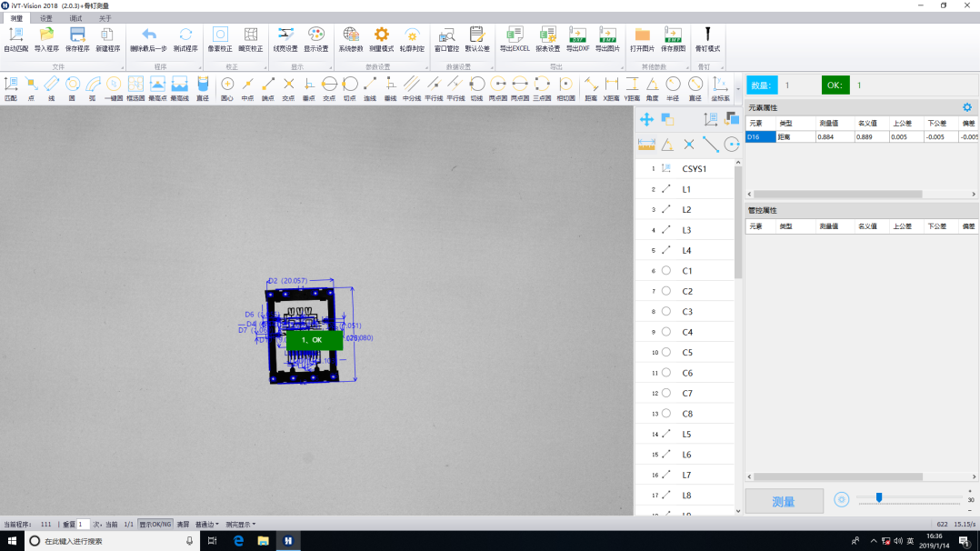This screenshot has width=980, height=551.
Task: Click the 导出EXCEL export icon
Action: [515, 37]
